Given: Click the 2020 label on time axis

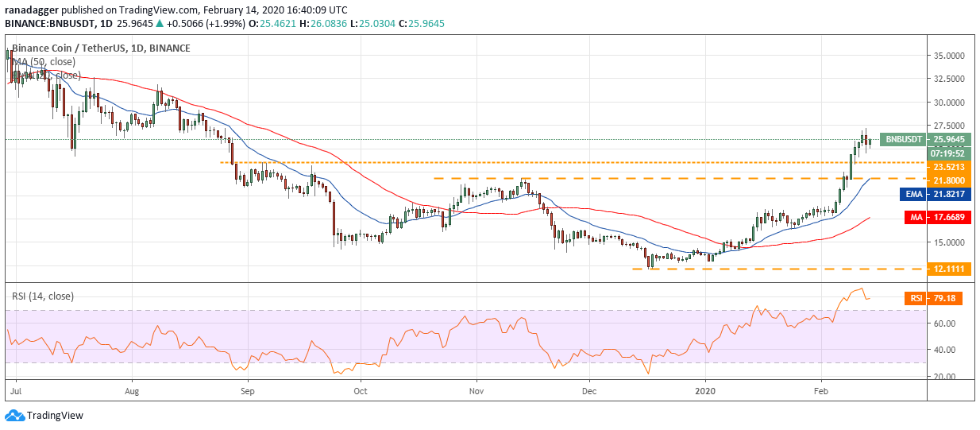Looking at the screenshot, I should coord(706,391).
